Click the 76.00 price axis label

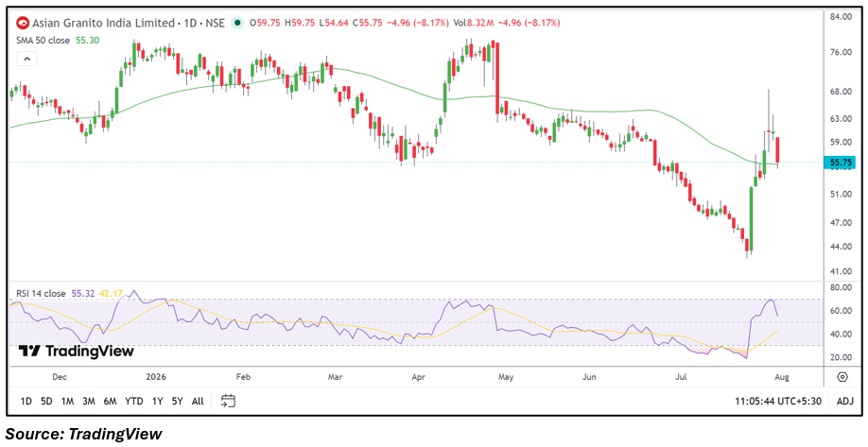[x=840, y=53]
